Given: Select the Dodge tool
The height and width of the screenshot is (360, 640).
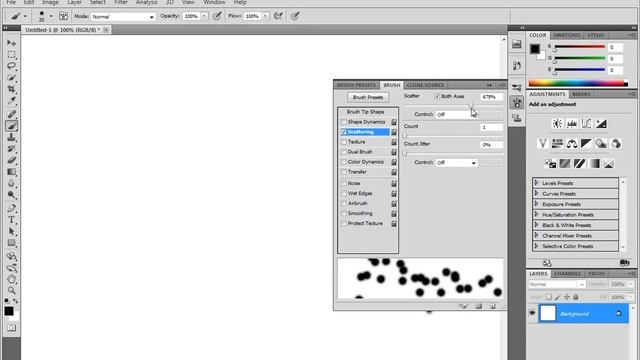Looking at the screenshot, I should 11,195.
